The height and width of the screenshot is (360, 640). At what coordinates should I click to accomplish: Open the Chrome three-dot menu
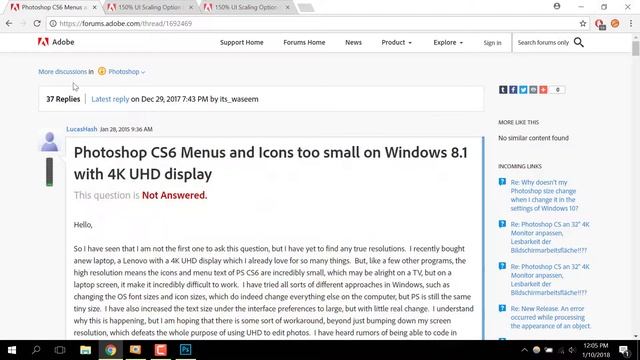(x=631, y=24)
